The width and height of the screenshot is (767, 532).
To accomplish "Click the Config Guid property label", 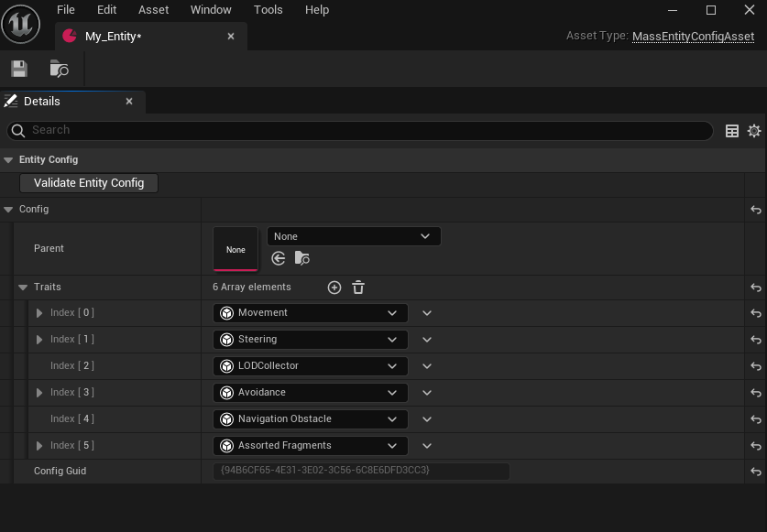I will pos(60,471).
